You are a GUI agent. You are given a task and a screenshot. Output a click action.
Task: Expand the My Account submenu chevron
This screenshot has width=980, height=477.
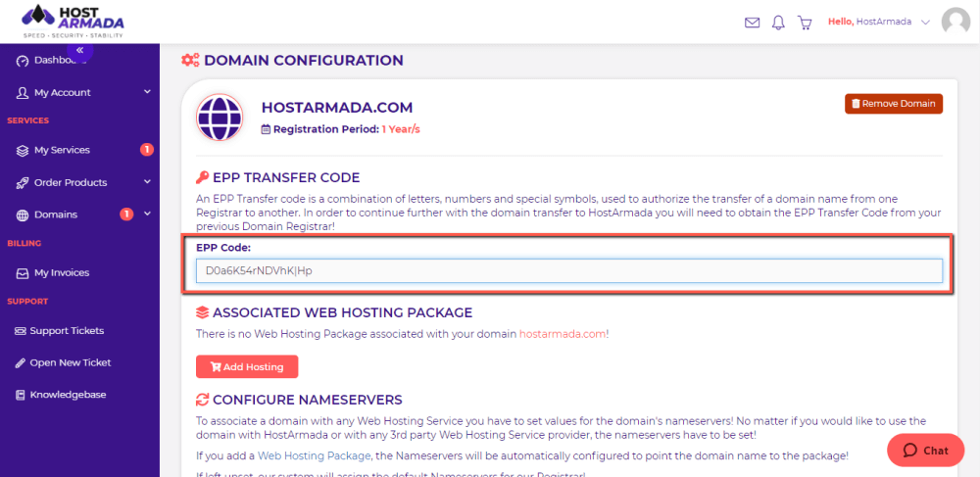coord(148,92)
